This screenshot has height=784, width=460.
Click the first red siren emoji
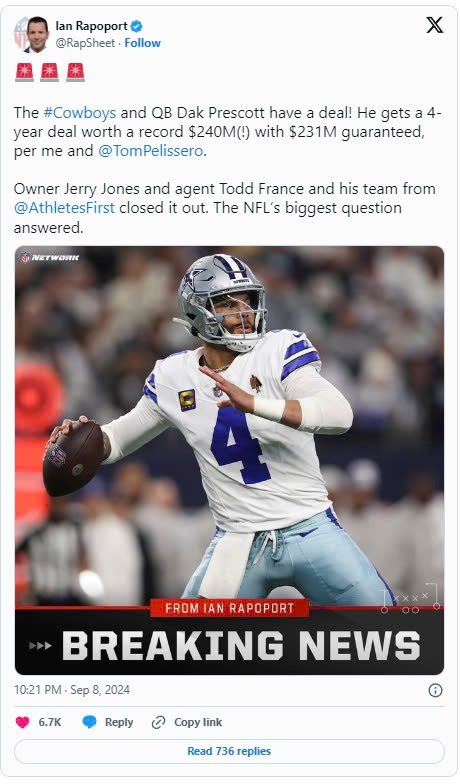point(24,72)
